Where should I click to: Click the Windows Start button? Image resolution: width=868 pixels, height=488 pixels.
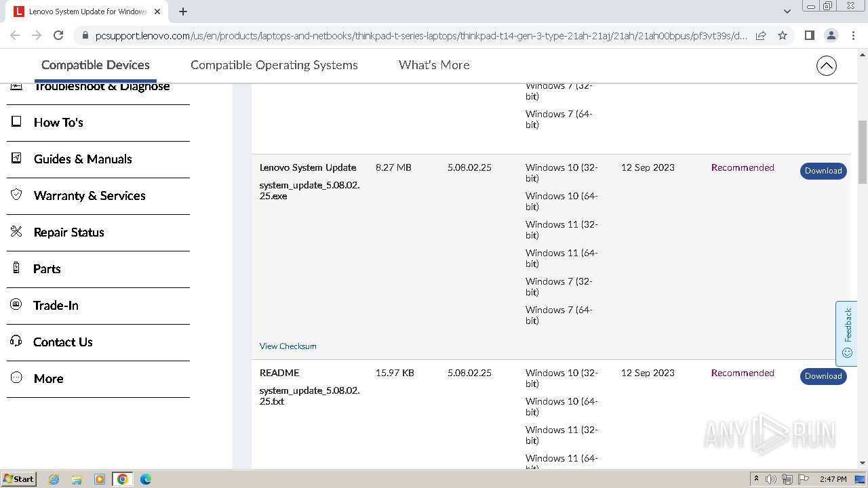click(x=19, y=479)
